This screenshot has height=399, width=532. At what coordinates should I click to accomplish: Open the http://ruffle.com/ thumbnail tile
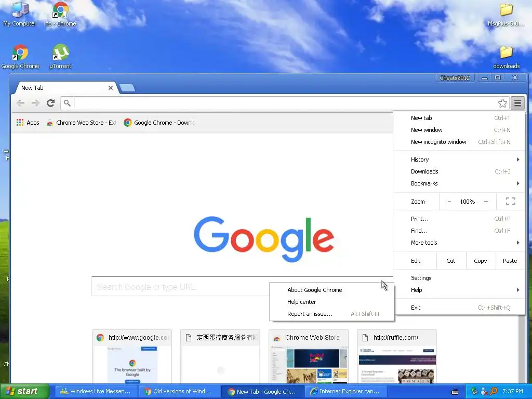click(x=396, y=356)
